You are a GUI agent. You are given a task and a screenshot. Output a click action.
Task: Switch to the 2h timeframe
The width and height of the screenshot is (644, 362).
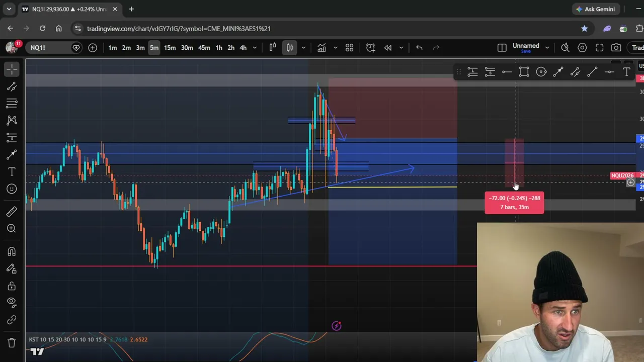click(231, 48)
